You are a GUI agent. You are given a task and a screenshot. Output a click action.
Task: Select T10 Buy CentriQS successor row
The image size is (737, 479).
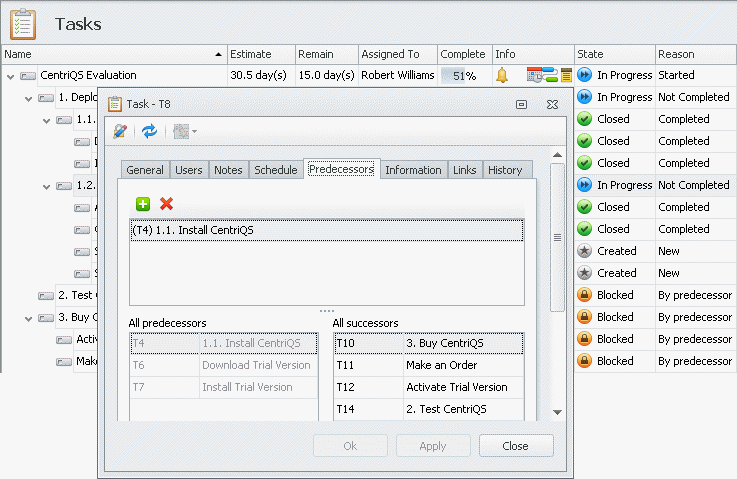[428, 343]
